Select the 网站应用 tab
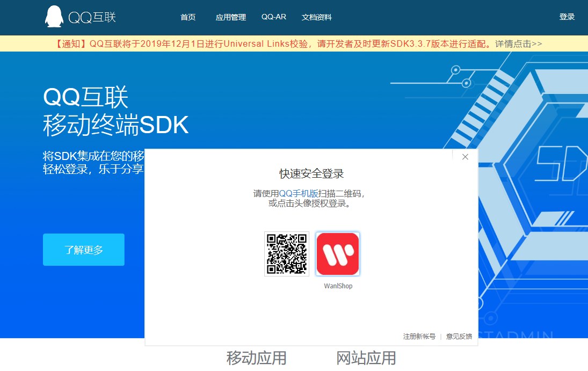This screenshot has height=371, width=588. point(366,358)
